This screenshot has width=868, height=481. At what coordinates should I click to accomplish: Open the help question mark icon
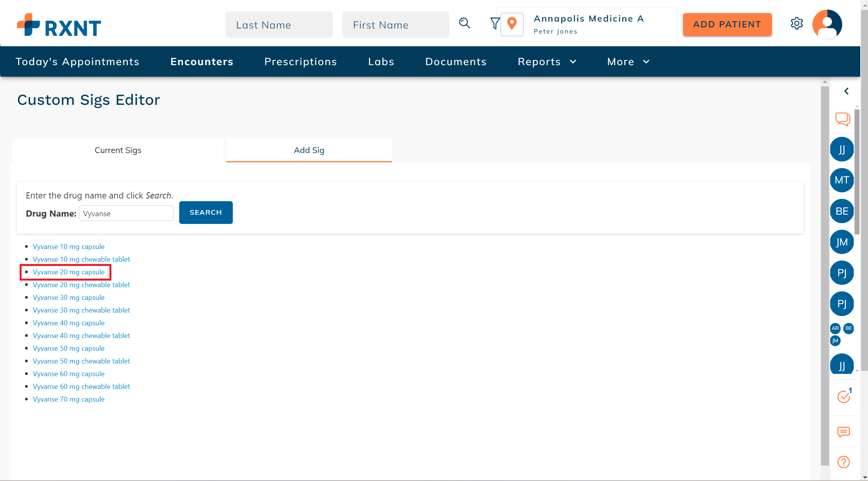[844, 462]
